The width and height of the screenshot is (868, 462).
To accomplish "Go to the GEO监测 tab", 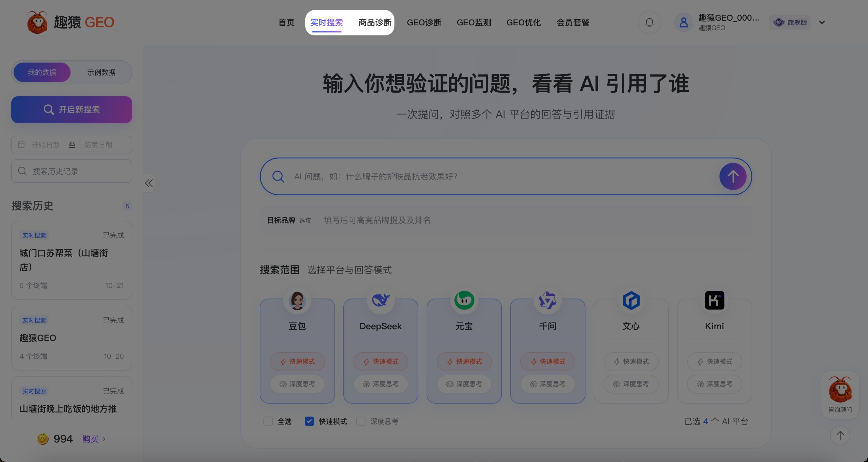I will (x=474, y=22).
